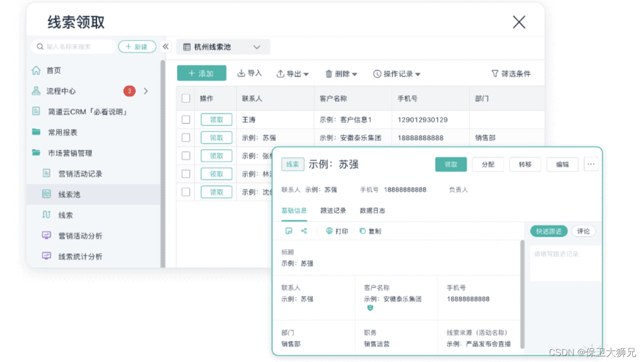The width and height of the screenshot is (644, 362).
Task: Switch to the 数据日志 tab
Action: tap(372, 210)
